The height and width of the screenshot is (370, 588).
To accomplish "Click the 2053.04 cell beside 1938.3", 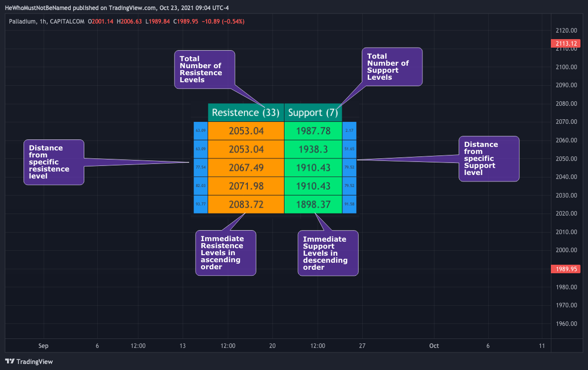I will tap(246, 149).
